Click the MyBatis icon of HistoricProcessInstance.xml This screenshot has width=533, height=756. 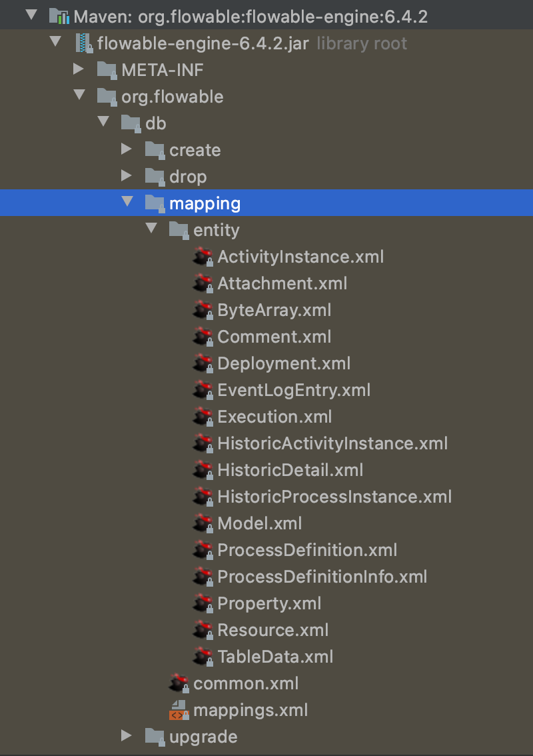point(203,497)
